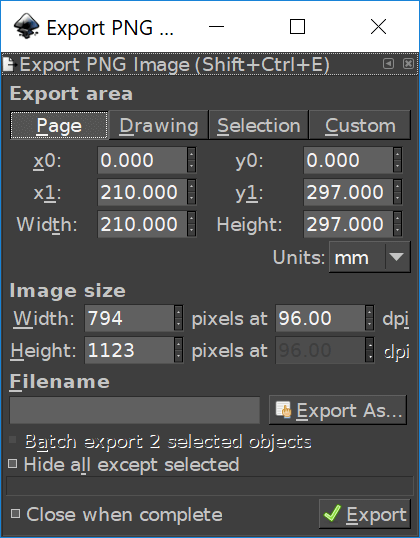The image size is (420, 538).
Task: Increase the x0 value with stepper arrow
Action: tap(191, 154)
